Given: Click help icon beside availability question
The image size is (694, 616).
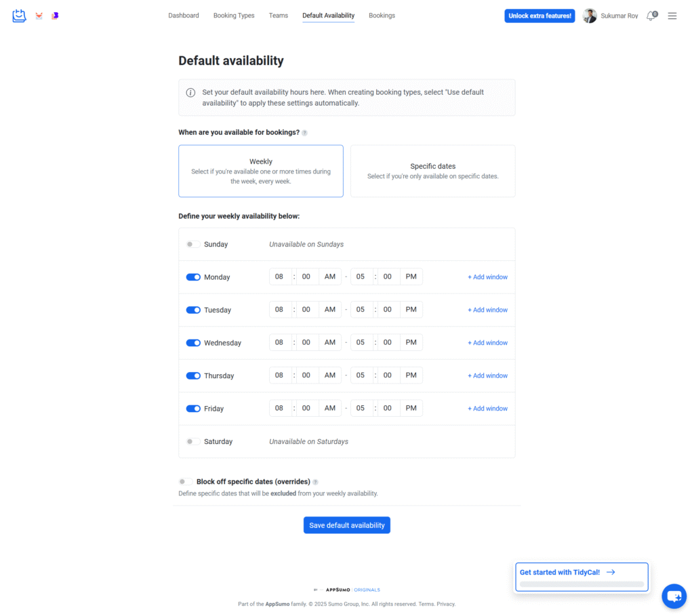Looking at the screenshot, I should (304, 133).
